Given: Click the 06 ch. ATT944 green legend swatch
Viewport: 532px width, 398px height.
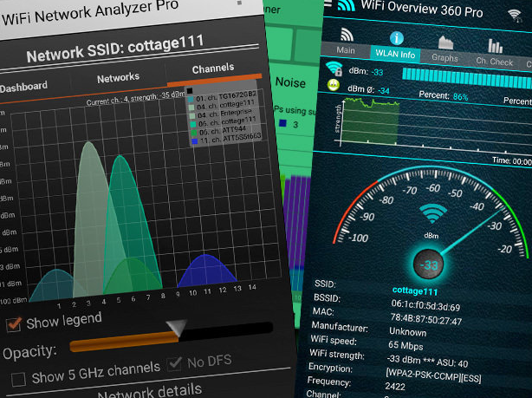Looking at the screenshot, I should tap(194, 133).
